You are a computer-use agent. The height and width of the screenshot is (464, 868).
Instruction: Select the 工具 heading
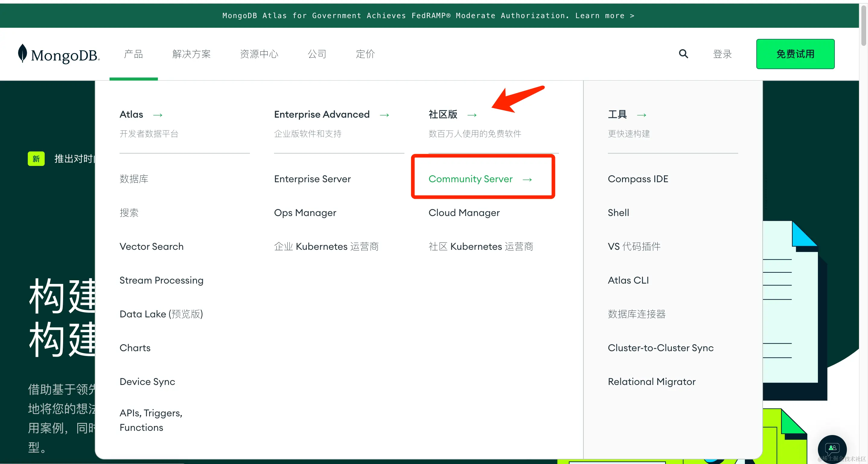click(617, 114)
